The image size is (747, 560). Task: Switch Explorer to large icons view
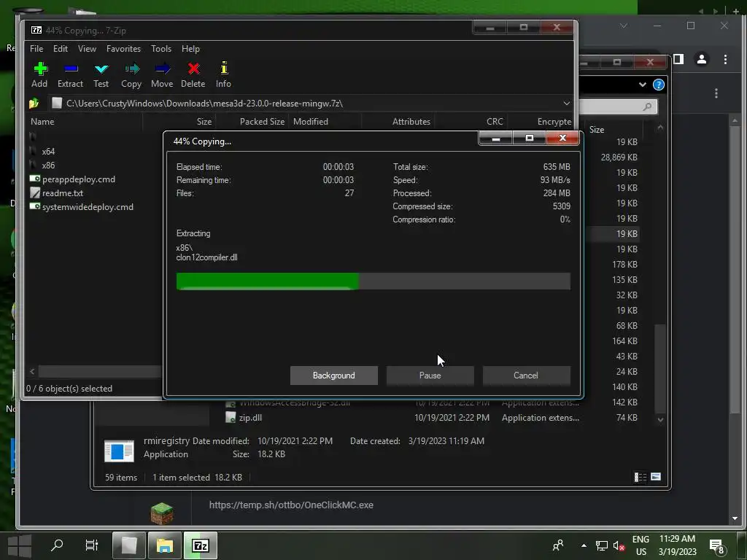(x=656, y=476)
